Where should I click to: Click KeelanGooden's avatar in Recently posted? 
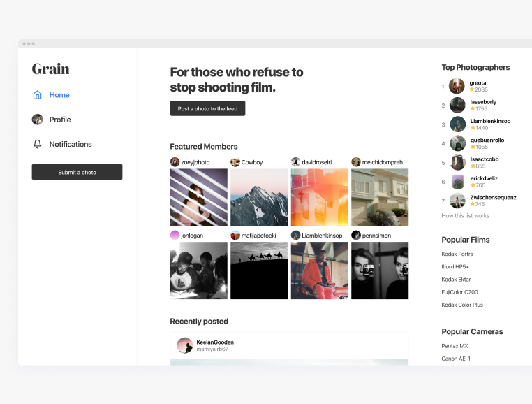(x=185, y=345)
